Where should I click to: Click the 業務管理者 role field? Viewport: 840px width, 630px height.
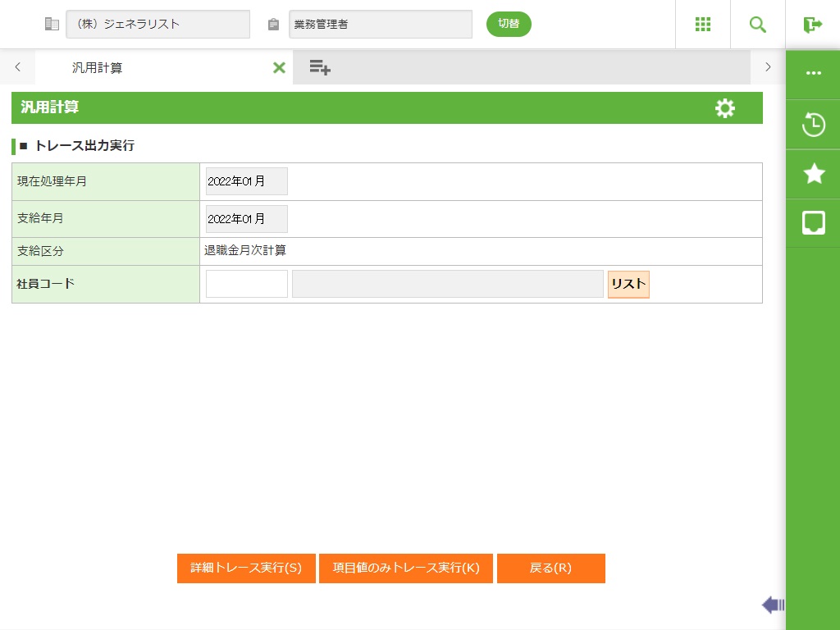pyautogui.click(x=381, y=24)
